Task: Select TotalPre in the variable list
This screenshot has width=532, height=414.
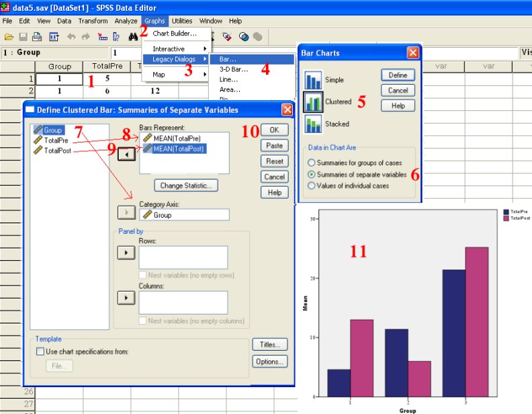Action: 51,140
